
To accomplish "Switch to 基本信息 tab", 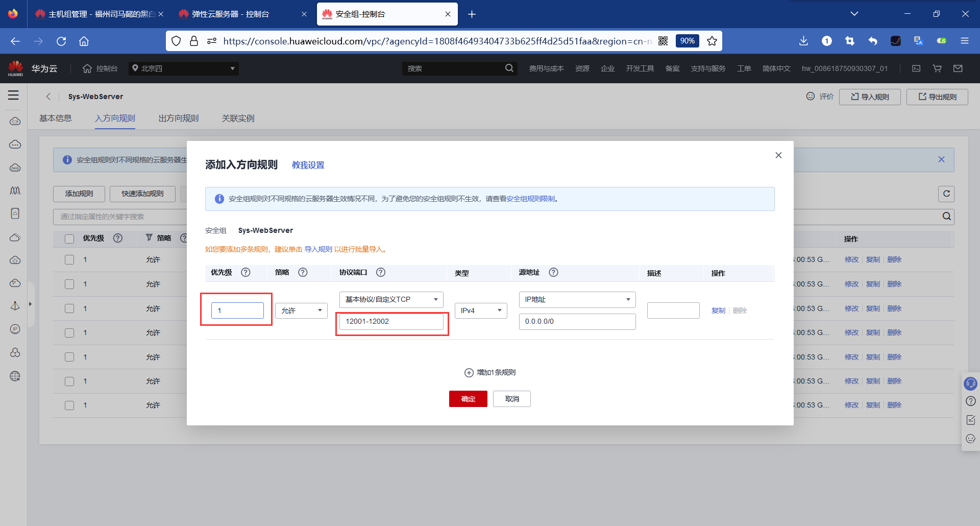I will [56, 118].
